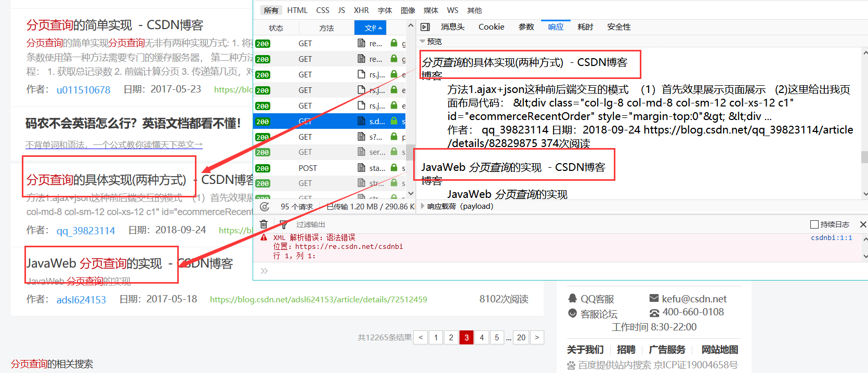Open the 耗时 details tab
The height and width of the screenshot is (373, 868).
pos(585,27)
